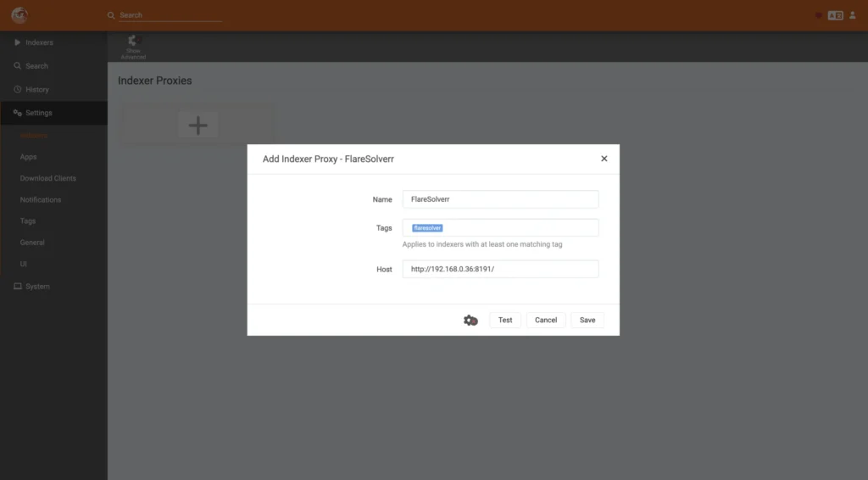The width and height of the screenshot is (868, 480).
Task: Click the heart donate icon in the header
Action: point(818,15)
